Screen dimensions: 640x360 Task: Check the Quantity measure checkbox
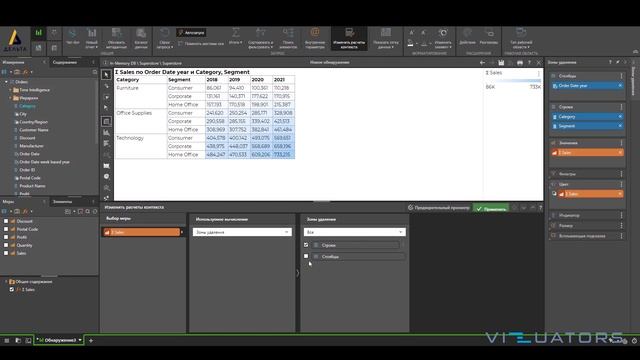click(x=6, y=245)
